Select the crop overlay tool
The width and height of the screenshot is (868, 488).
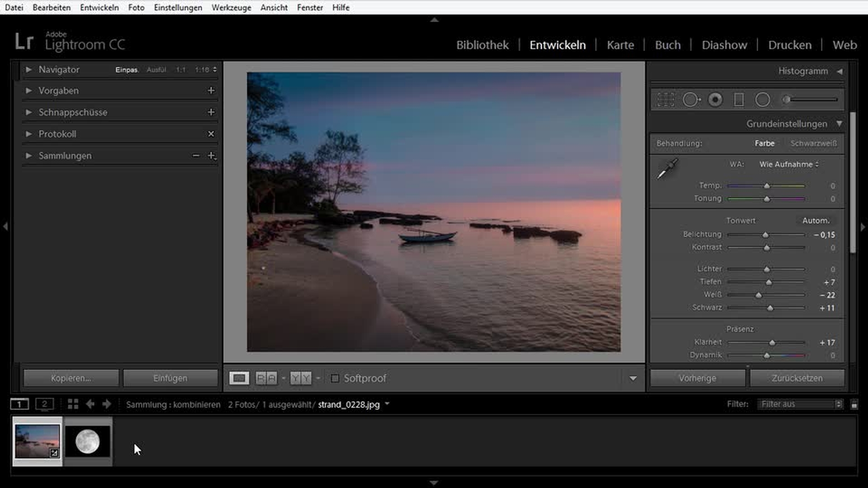tap(665, 99)
